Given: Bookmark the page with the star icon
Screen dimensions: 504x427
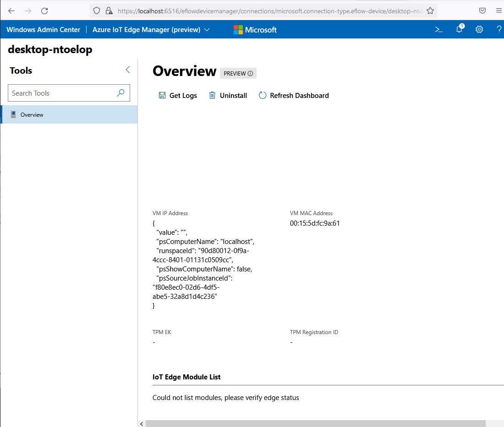Looking at the screenshot, I should click(430, 10).
